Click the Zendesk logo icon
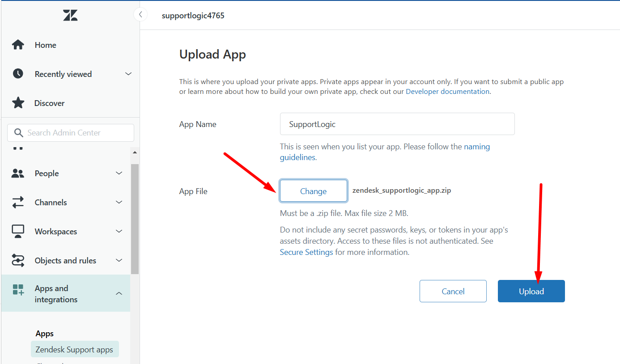 click(x=70, y=15)
